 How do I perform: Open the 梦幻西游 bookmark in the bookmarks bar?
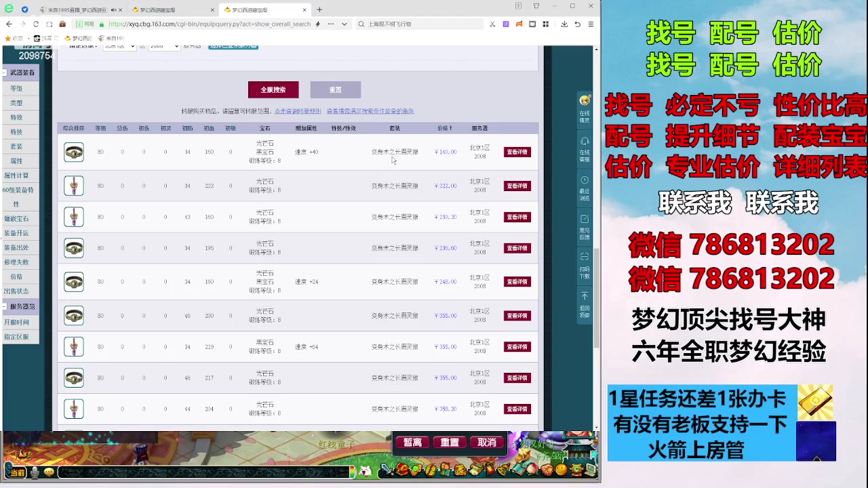(78, 38)
